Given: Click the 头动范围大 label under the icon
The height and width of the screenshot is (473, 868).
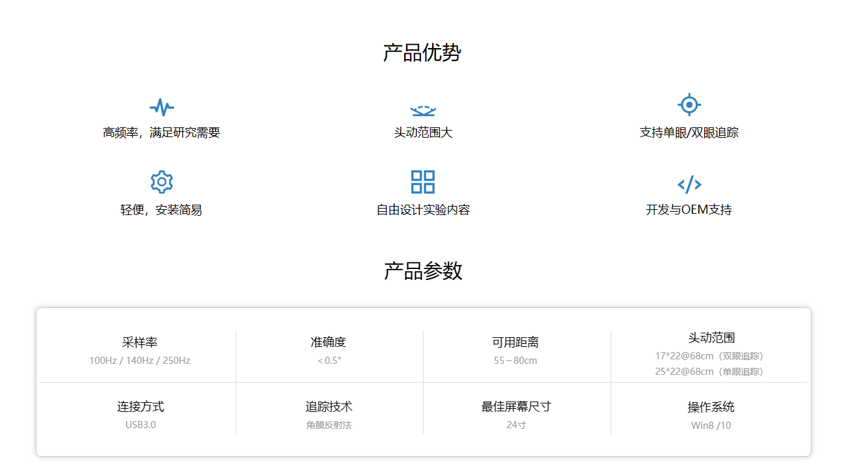Looking at the screenshot, I should click(423, 133).
